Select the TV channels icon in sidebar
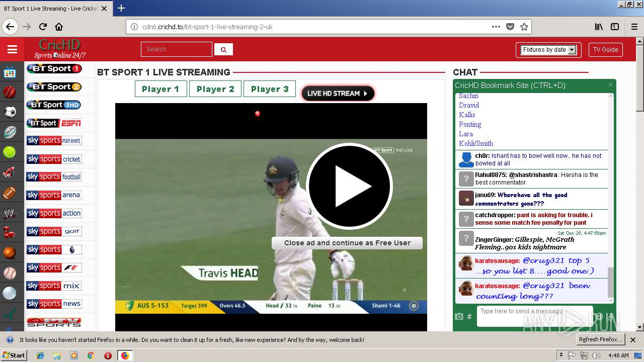 10,72
